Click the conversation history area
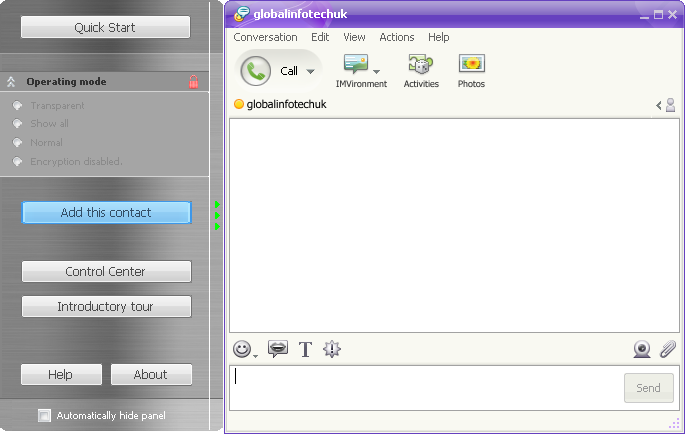The height and width of the screenshot is (434, 685). 454,226
